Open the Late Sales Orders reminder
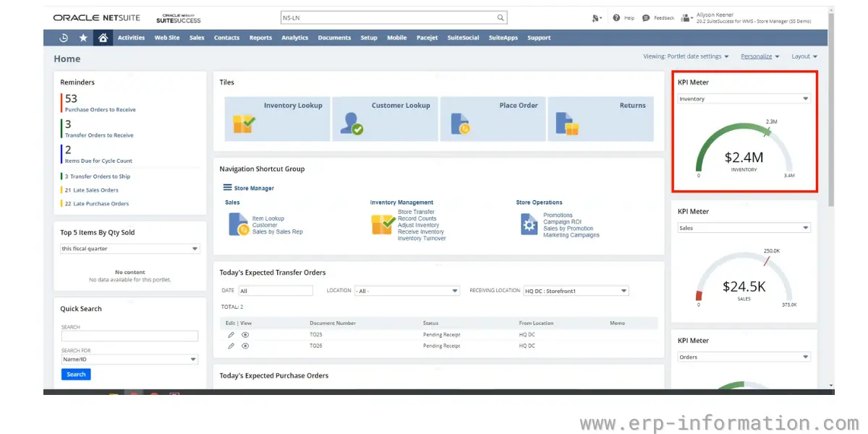This screenshot has width=868, height=434. [x=91, y=190]
